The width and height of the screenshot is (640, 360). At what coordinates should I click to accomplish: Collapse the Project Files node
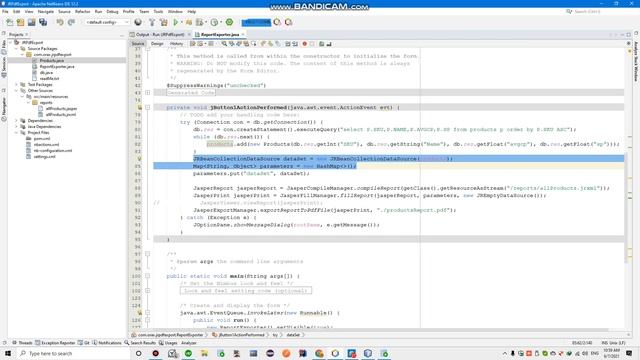pos(16,133)
